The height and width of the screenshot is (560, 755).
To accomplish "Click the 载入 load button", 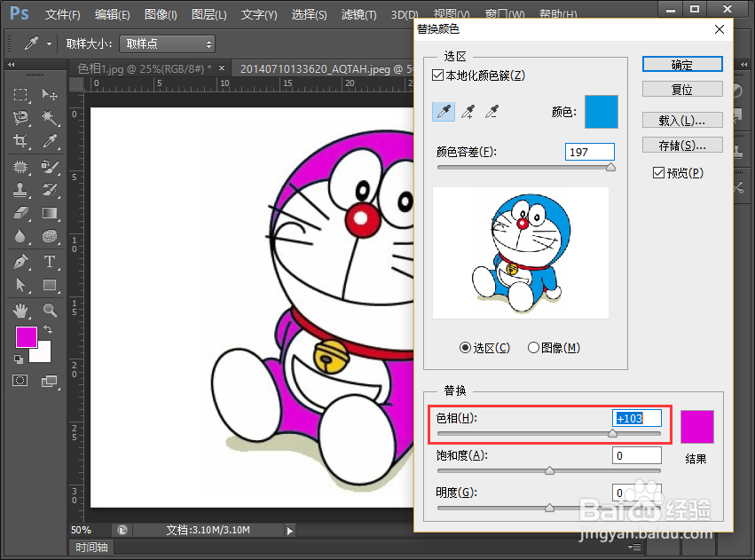I will 682,120.
